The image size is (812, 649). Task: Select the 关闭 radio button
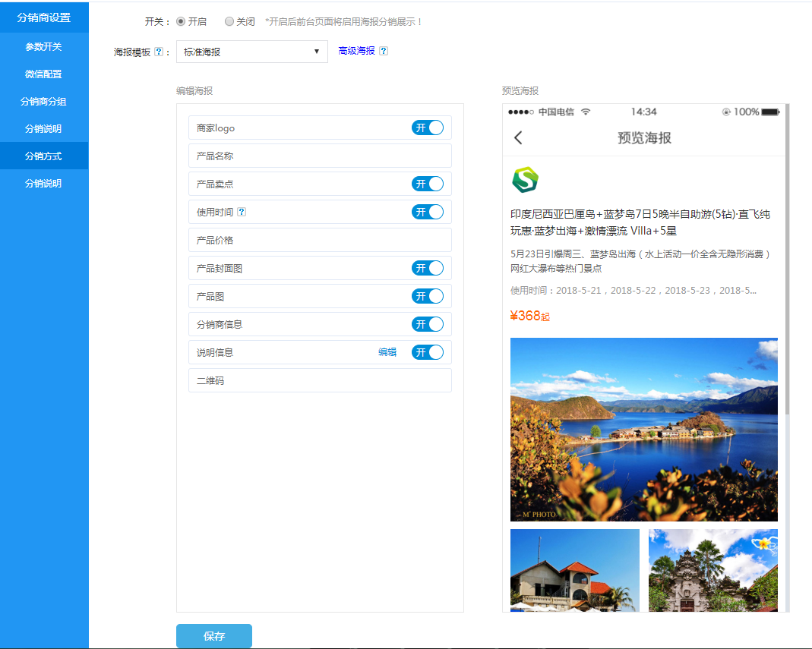229,22
